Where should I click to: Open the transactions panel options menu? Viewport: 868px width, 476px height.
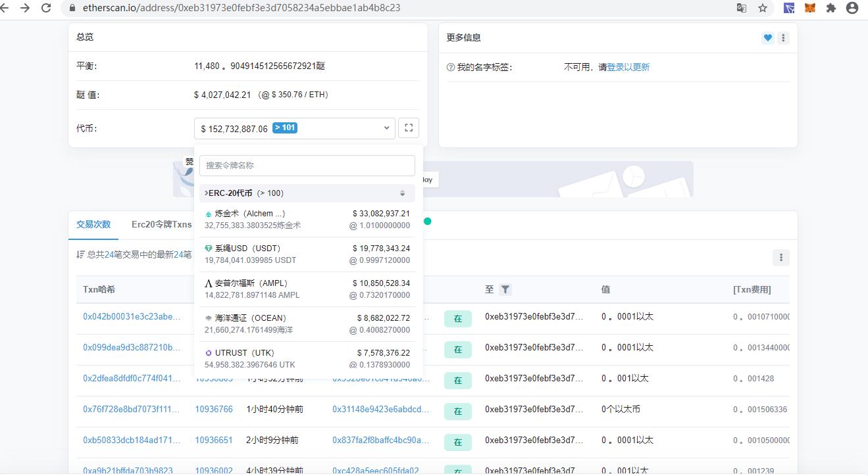(x=780, y=257)
